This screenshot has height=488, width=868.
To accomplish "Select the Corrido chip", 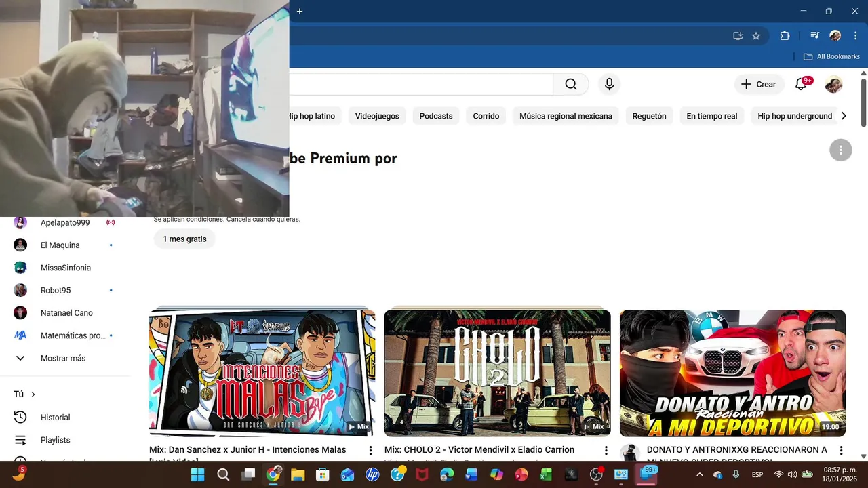I will (x=486, y=116).
